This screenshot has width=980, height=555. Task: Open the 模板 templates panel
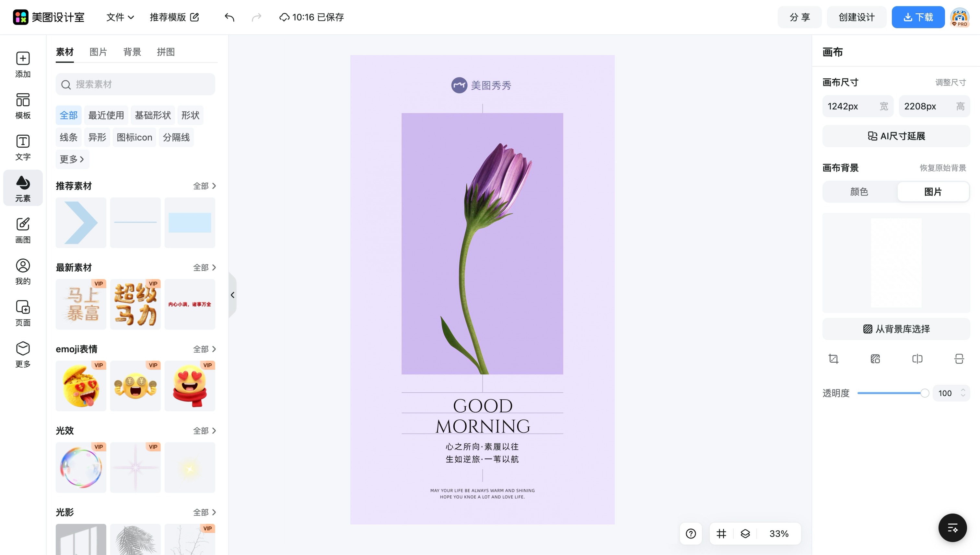pos(23,106)
